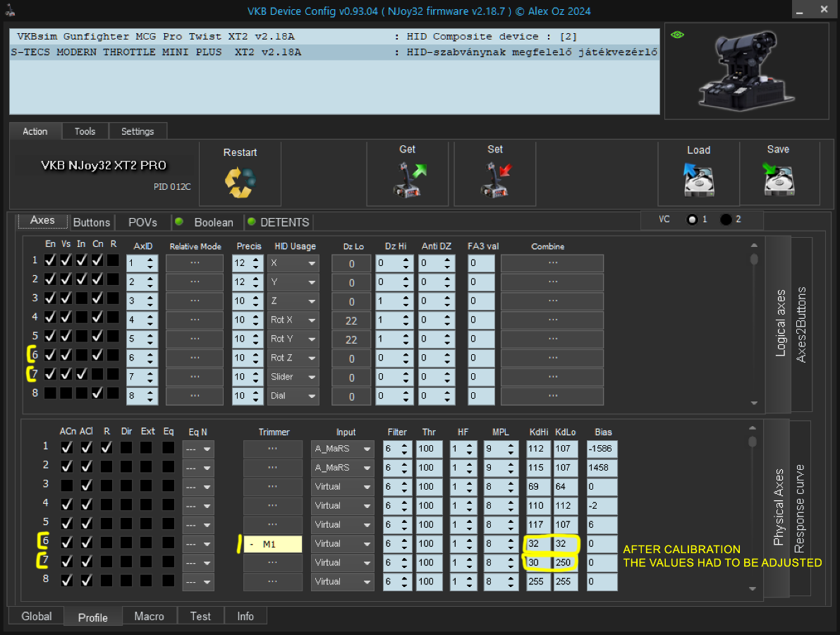This screenshot has height=635, width=840.
Task: Click the physical axes vertical scrollbar thumb
Action: click(753, 442)
